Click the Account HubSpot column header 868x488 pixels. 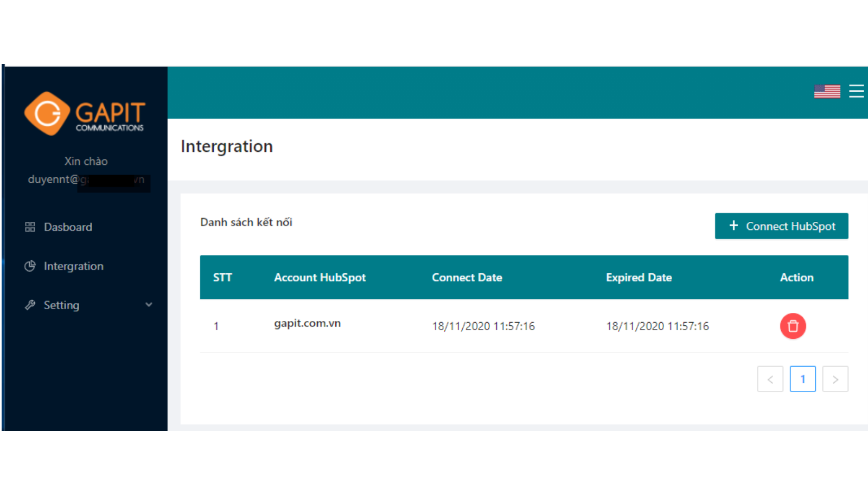tap(320, 277)
